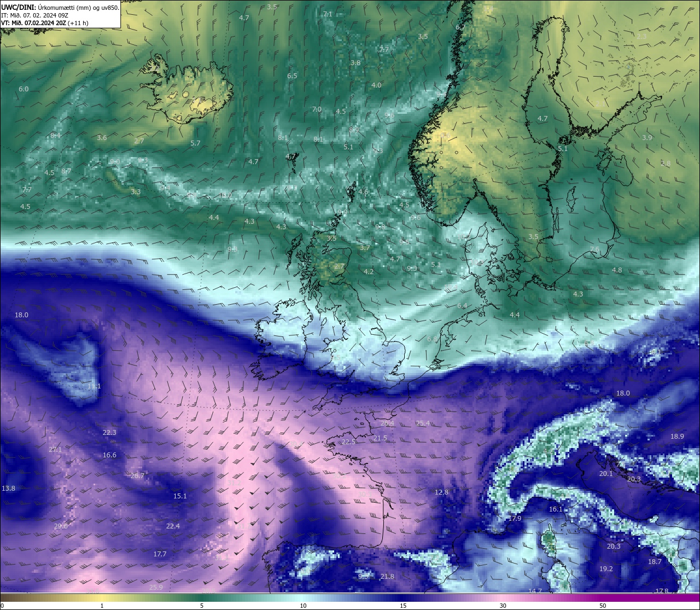This screenshot has height=610, width=700.
Task: Click the 10 tick label on the color scale
Action: coord(303,606)
